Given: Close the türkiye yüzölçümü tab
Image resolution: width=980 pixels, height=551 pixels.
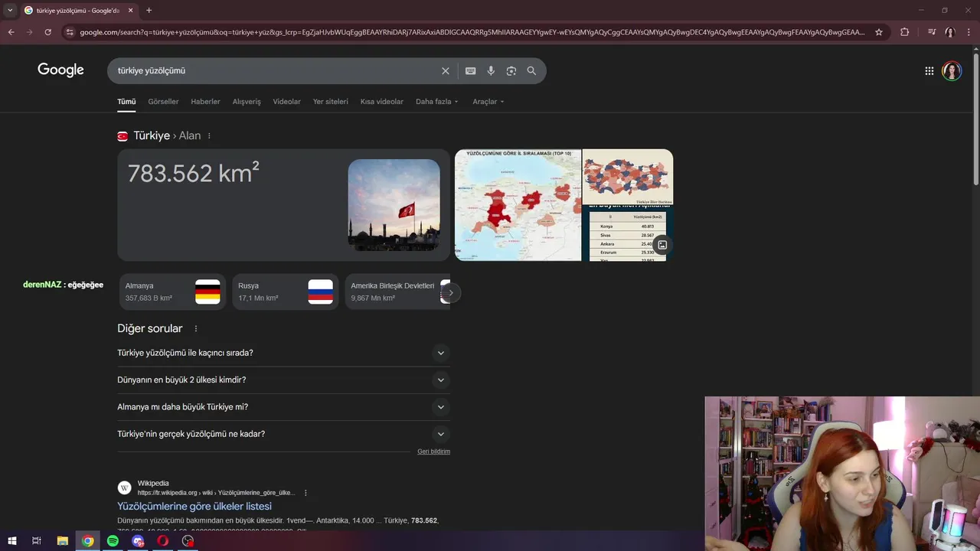Looking at the screenshot, I should [x=131, y=10].
